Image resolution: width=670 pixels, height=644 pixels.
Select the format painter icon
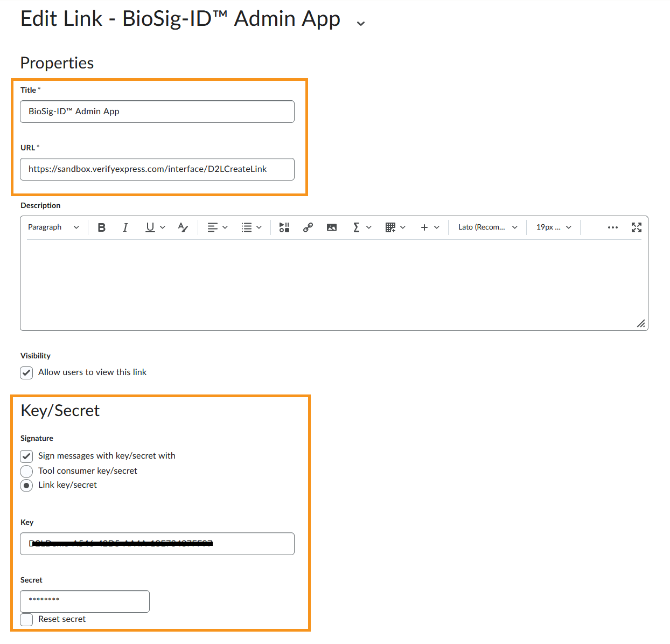[183, 227]
